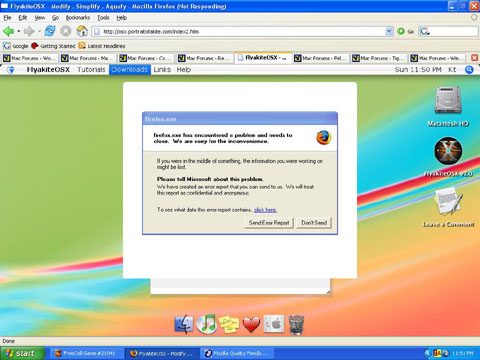Open the page's Help menu item
The image size is (480, 360).
184,70
